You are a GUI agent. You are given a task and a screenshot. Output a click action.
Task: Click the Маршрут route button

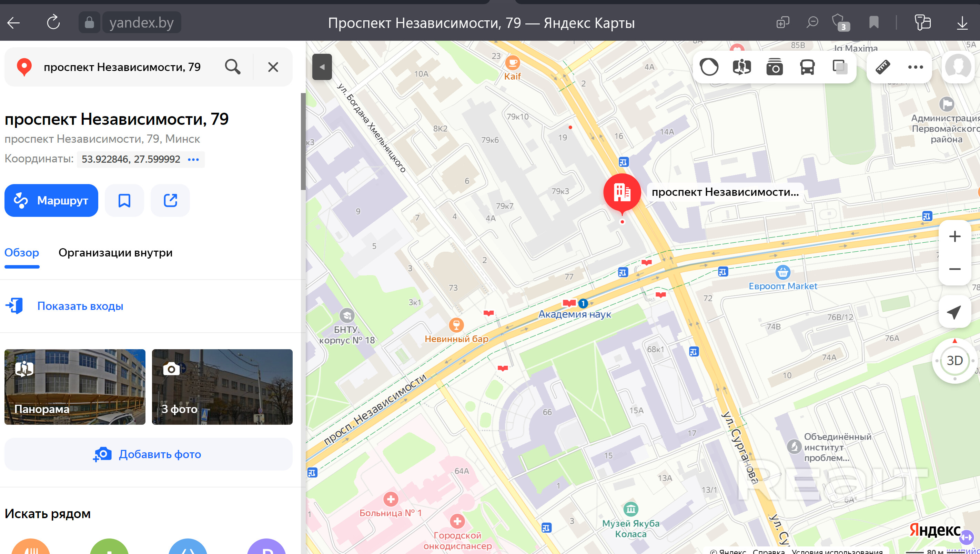(51, 201)
